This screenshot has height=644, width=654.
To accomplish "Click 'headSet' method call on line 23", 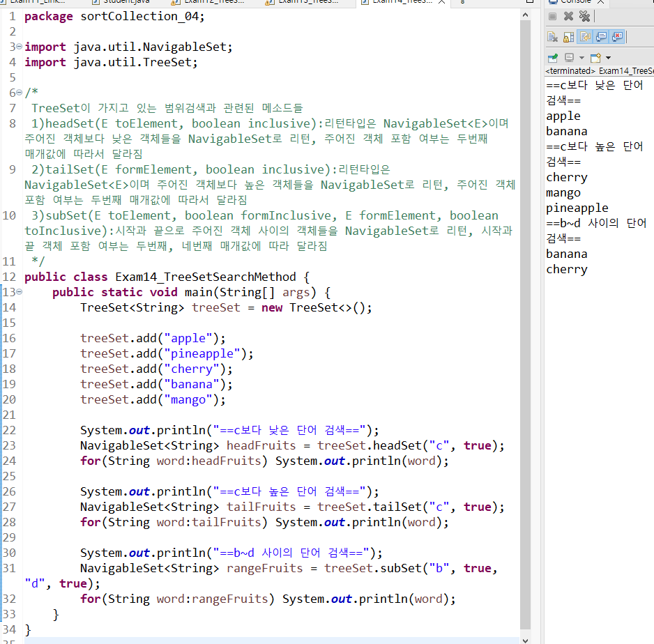I will pyautogui.click(x=397, y=445).
